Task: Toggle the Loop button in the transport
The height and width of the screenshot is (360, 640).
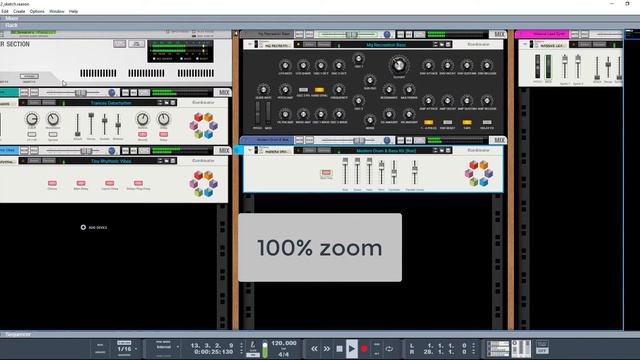Action: click(x=389, y=349)
